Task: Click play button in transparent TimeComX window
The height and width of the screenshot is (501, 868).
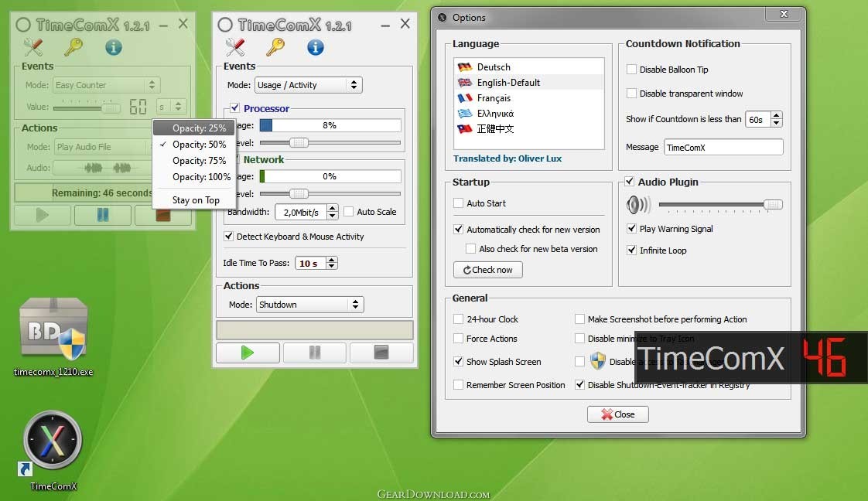Action: (42, 215)
